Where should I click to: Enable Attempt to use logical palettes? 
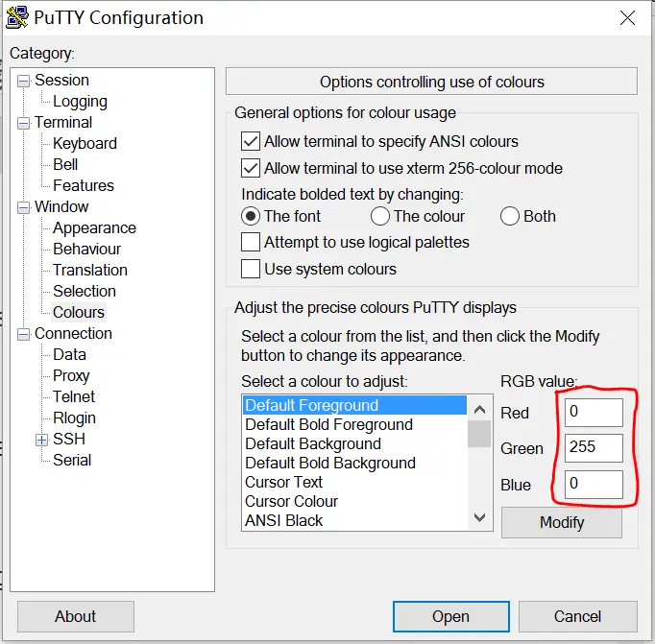(x=251, y=243)
